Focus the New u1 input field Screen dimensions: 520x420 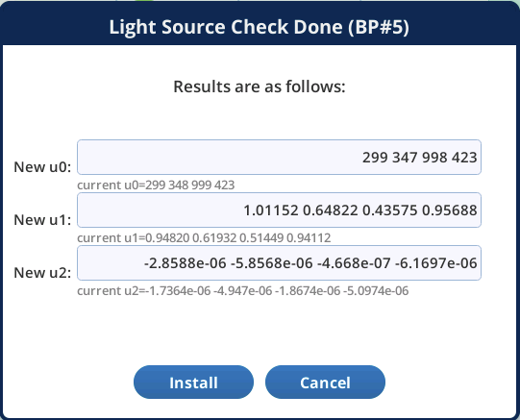click(279, 210)
